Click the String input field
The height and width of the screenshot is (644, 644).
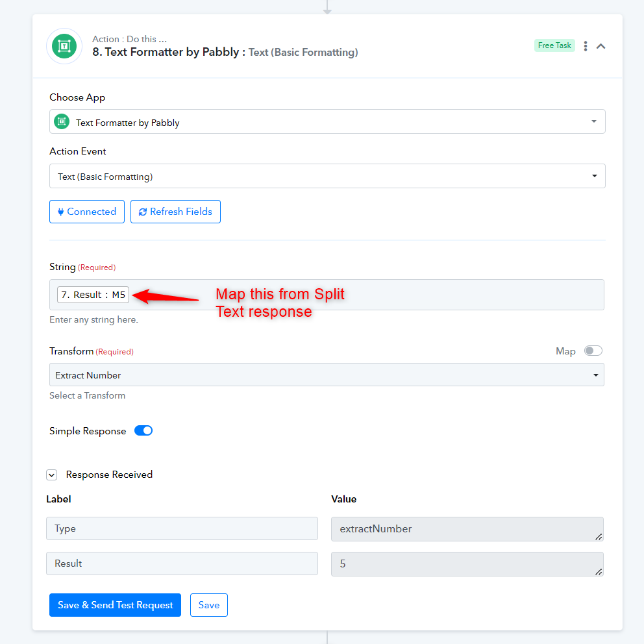coord(327,295)
